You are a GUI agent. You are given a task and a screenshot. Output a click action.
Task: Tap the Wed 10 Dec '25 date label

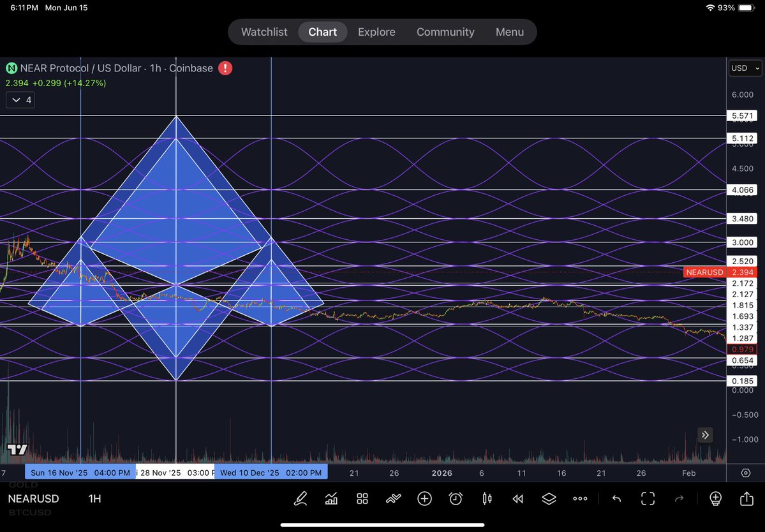point(271,473)
